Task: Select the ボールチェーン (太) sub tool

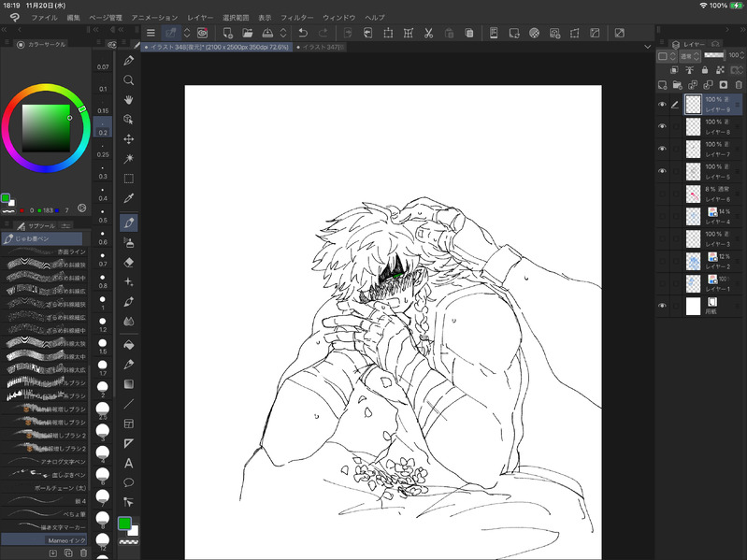Action: (x=44, y=488)
